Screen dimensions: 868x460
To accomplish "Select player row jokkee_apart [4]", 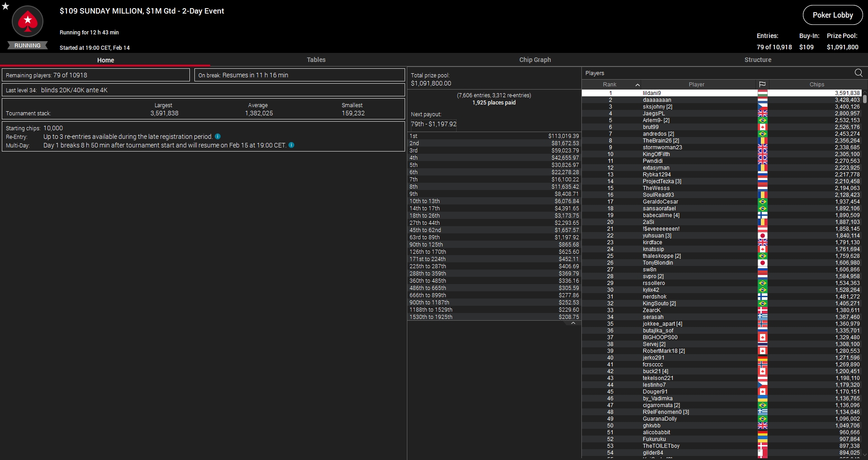I will (722, 324).
